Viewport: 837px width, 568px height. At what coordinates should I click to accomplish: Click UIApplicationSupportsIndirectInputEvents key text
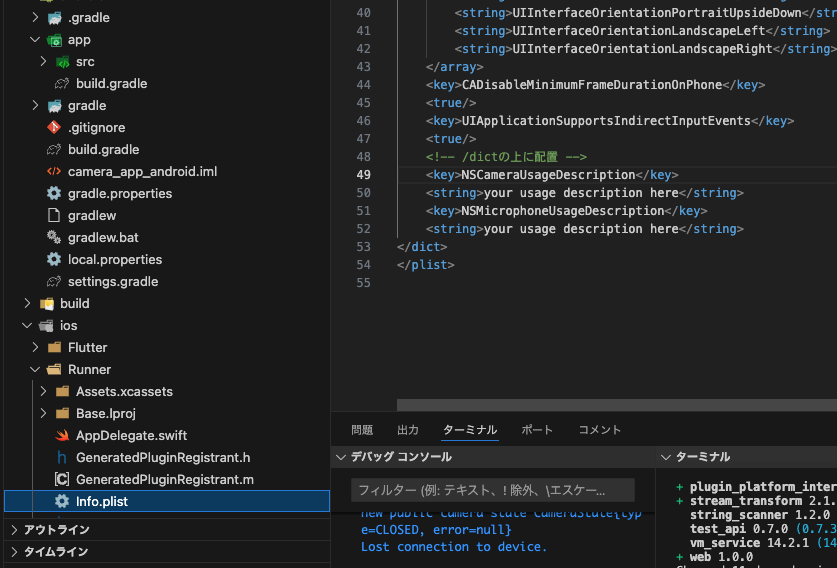[606, 121]
